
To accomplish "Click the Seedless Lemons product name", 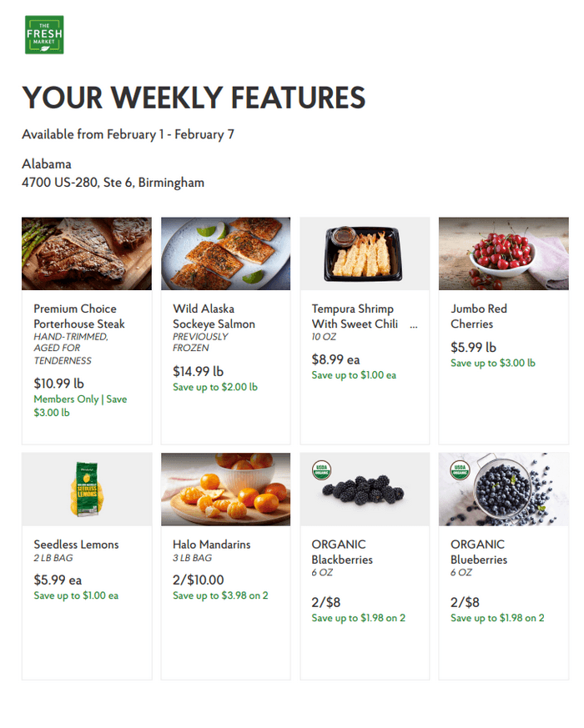I will 76,545.
